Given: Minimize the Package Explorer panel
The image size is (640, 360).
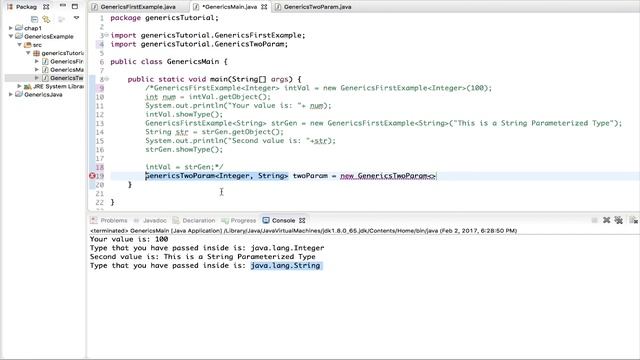Looking at the screenshot, I should tap(62, 6).
